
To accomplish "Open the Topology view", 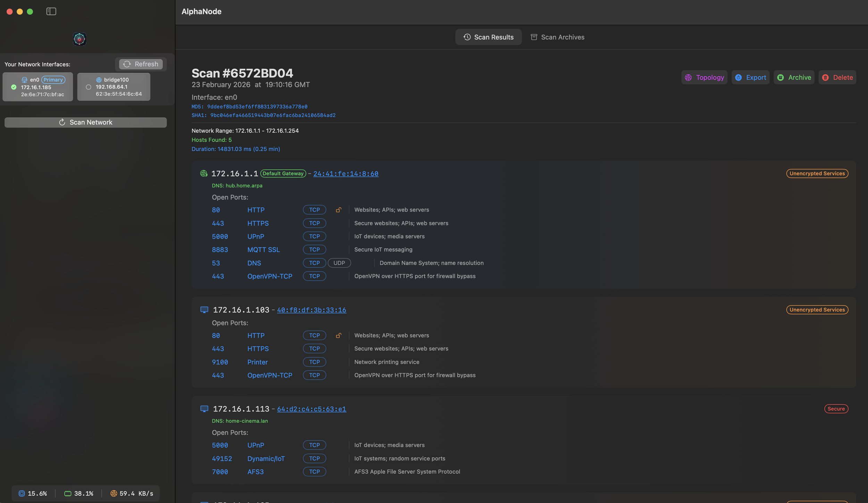I will [704, 77].
